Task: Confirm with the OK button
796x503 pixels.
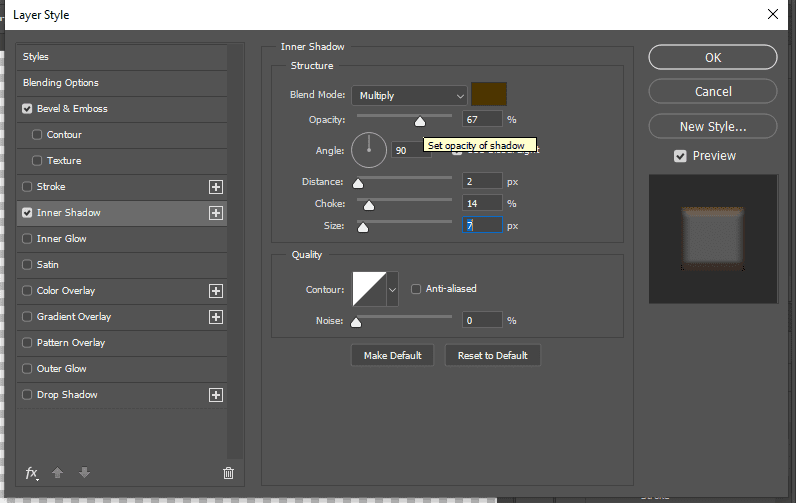Action: 713,57
